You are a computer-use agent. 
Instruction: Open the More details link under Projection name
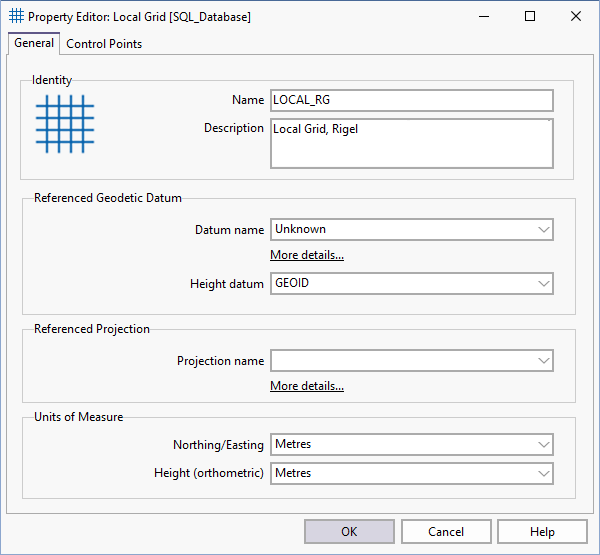(x=307, y=386)
